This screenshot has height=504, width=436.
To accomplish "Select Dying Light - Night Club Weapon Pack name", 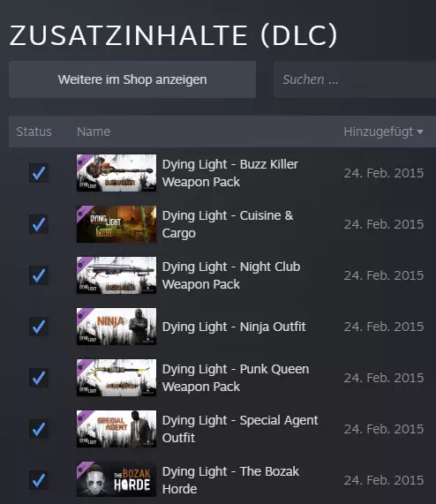I will coord(231,275).
